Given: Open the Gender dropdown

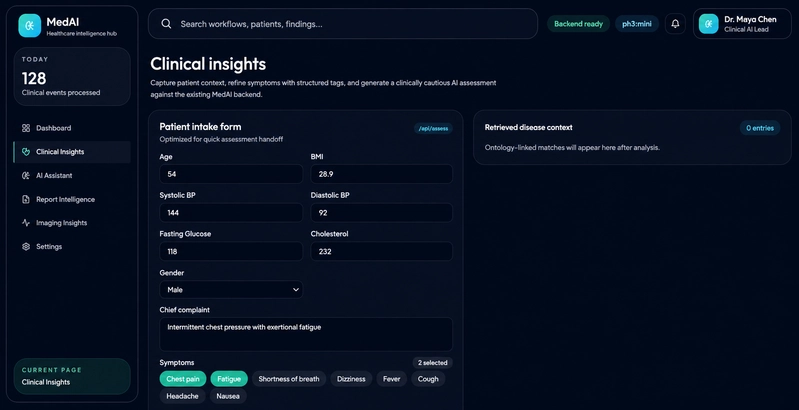Looking at the screenshot, I should point(231,289).
